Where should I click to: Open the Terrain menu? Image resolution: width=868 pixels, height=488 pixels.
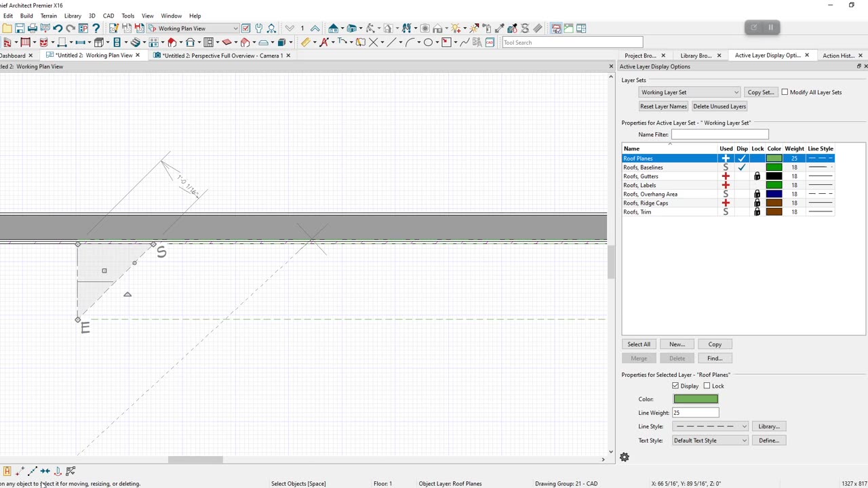(x=49, y=16)
